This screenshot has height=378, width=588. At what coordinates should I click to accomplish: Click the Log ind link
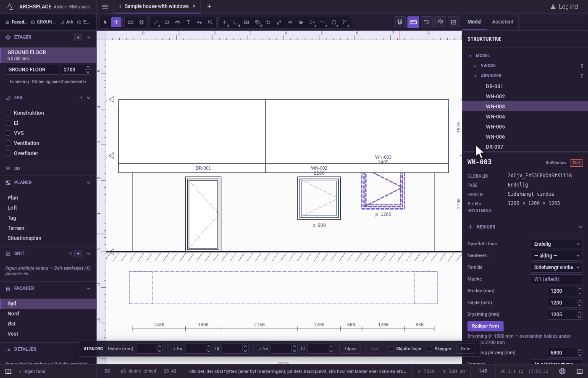564,7
